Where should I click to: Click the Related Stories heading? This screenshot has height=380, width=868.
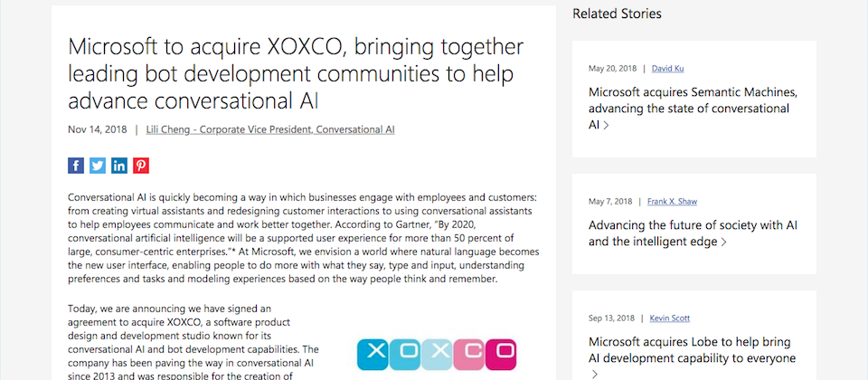pos(617,14)
